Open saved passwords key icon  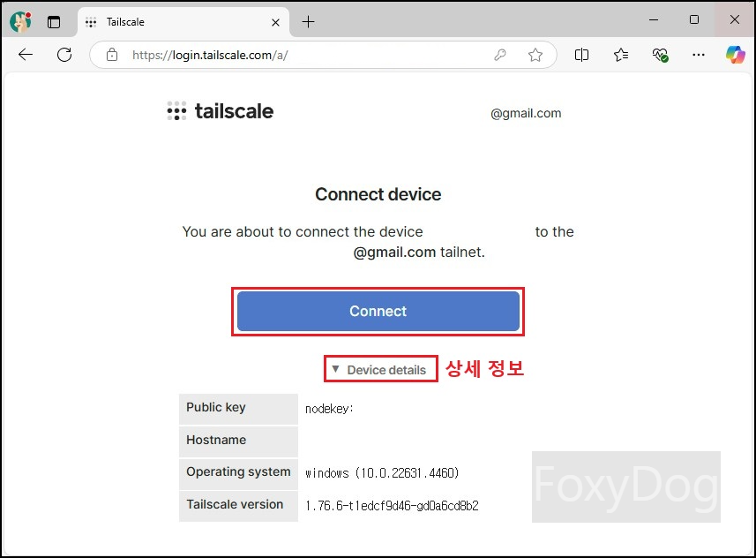(500, 55)
